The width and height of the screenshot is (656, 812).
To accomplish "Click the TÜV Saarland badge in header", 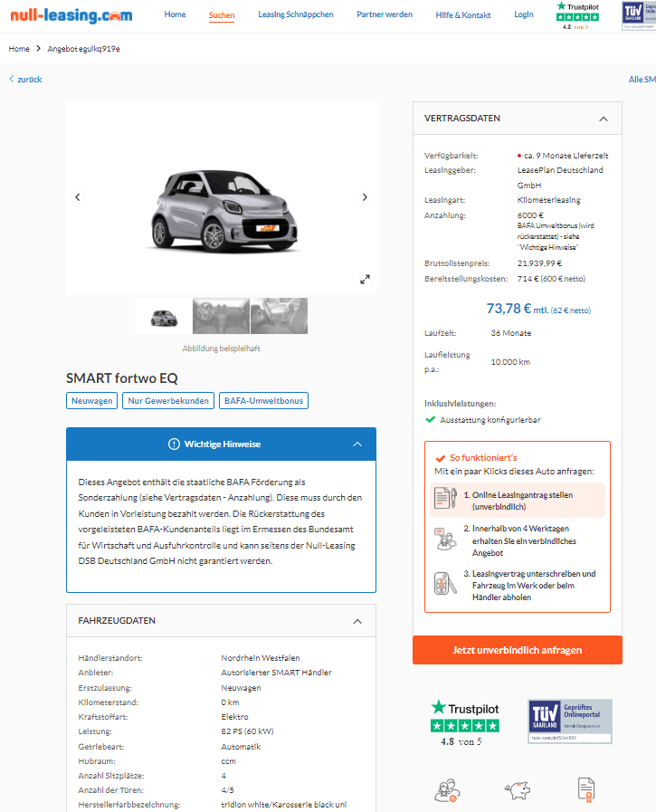I will tap(639, 15).
